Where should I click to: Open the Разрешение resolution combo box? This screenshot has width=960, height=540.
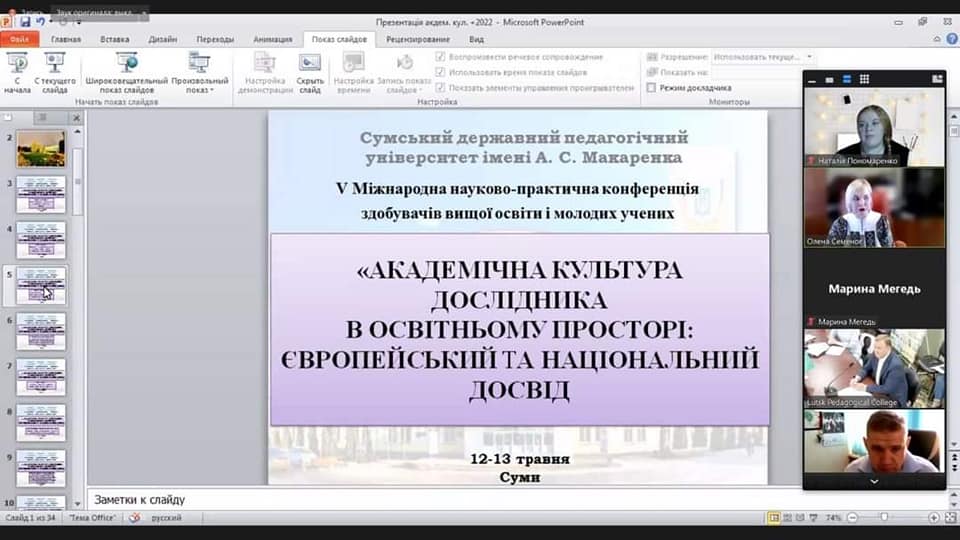(763, 57)
